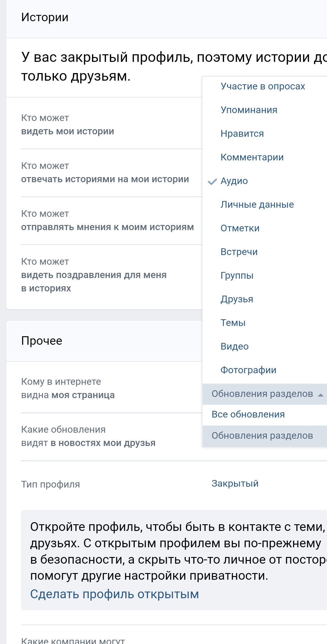Image resolution: width=327 pixels, height=644 pixels.
Task: Select the Темы option
Action: pyautogui.click(x=233, y=323)
